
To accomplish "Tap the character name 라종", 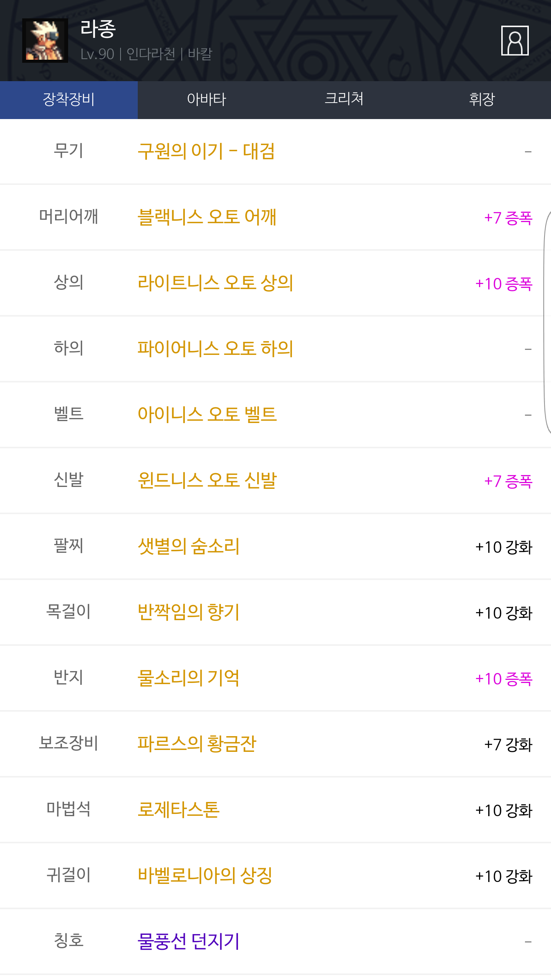I will coord(98,29).
